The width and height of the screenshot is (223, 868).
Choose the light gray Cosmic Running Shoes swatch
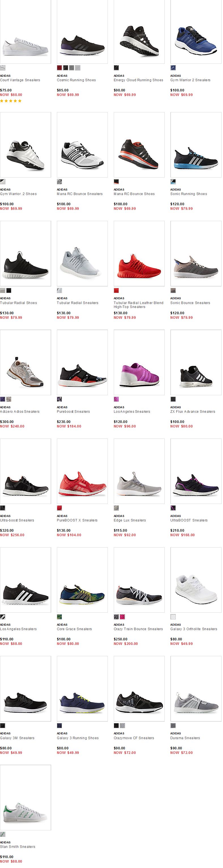pos(78,68)
